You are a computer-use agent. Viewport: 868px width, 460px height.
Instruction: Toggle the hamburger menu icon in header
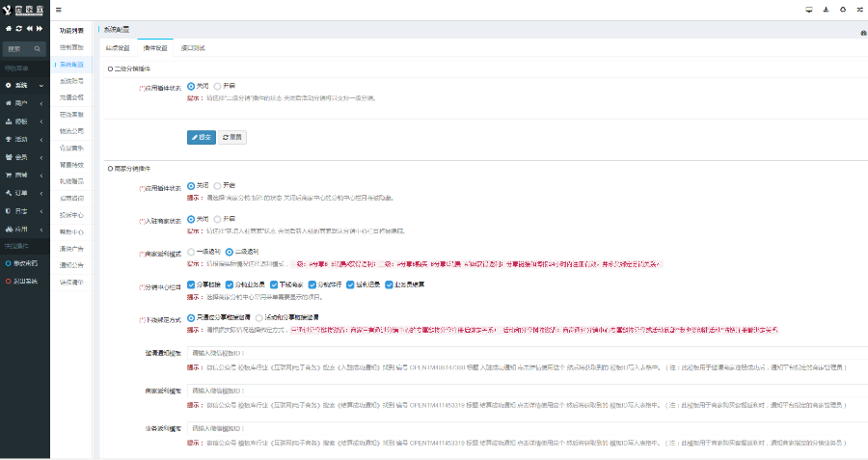tap(59, 10)
